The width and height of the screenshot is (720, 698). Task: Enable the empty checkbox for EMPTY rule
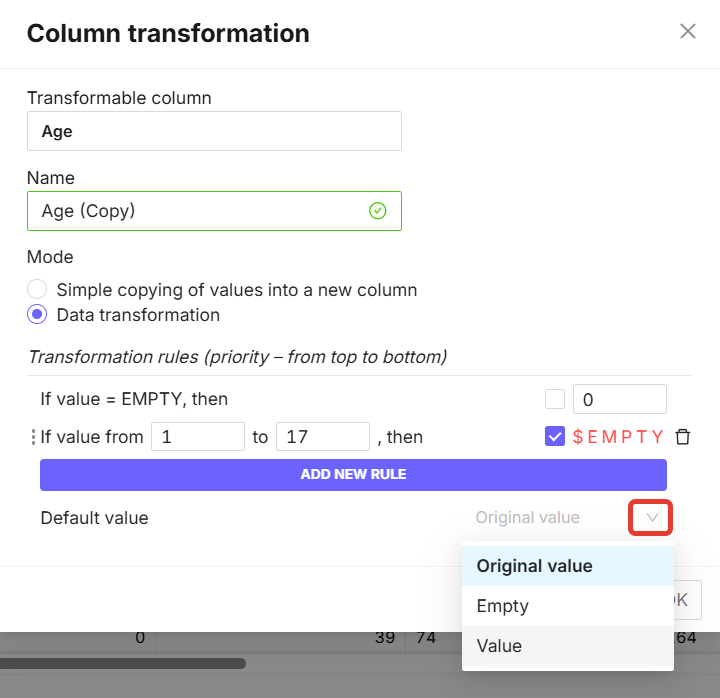pos(555,399)
